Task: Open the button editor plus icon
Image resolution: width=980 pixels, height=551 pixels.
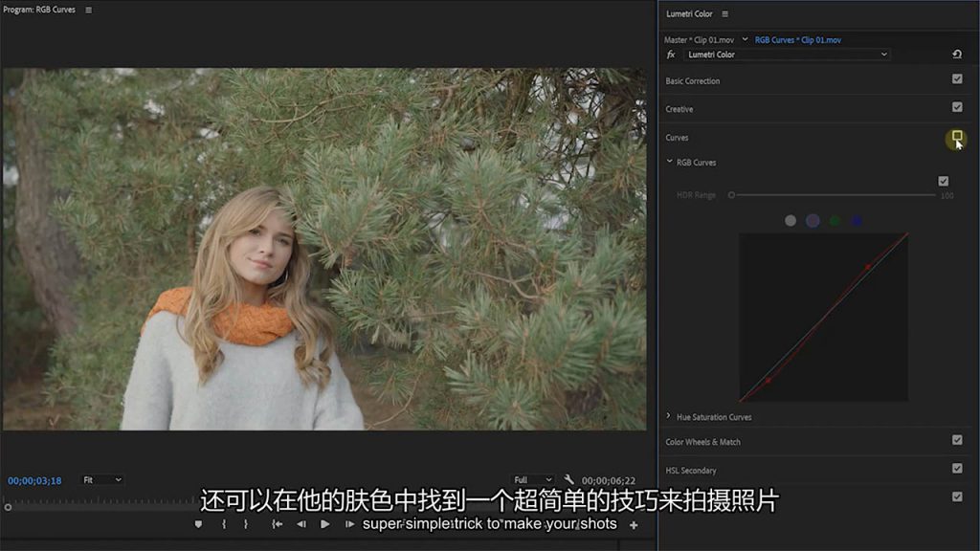Action: point(633,525)
